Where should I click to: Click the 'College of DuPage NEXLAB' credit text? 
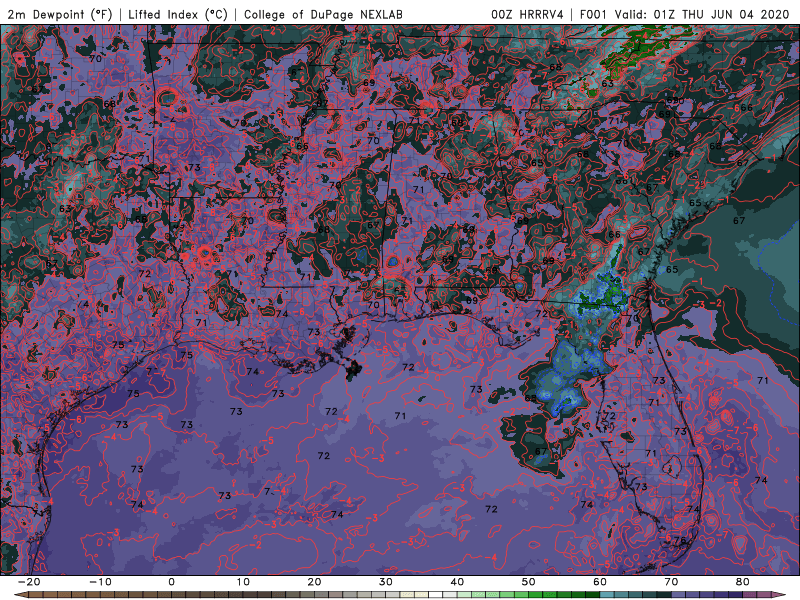click(x=323, y=14)
